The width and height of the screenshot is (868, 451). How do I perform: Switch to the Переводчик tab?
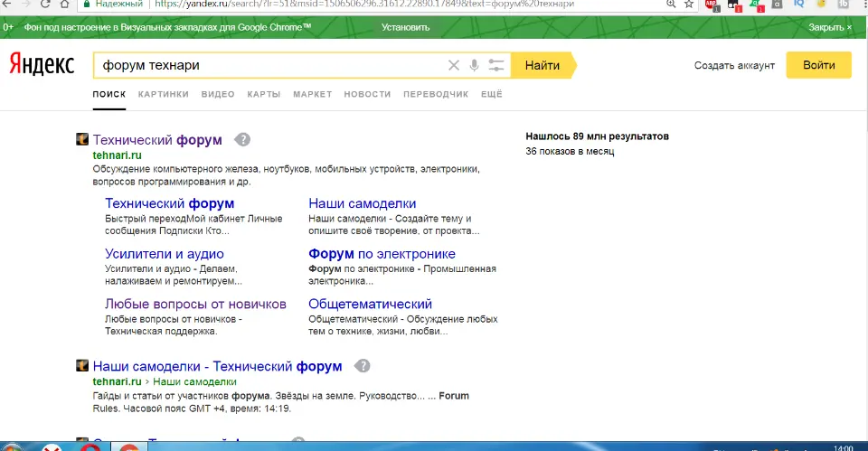point(436,94)
